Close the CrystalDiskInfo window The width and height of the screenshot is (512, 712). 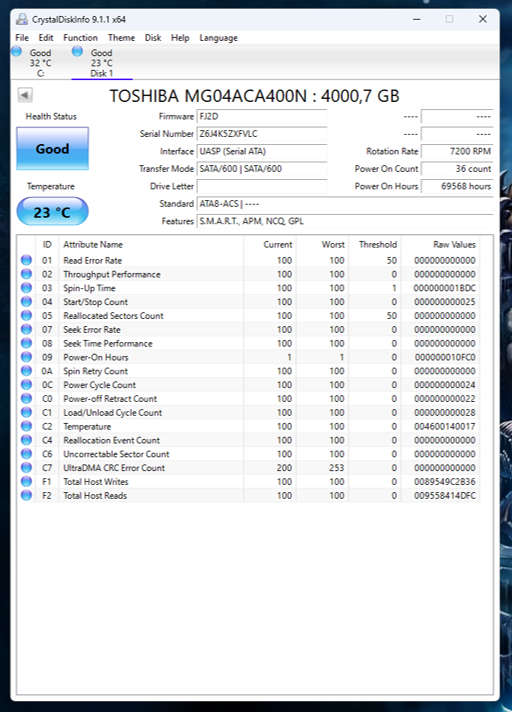coord(482,19)
